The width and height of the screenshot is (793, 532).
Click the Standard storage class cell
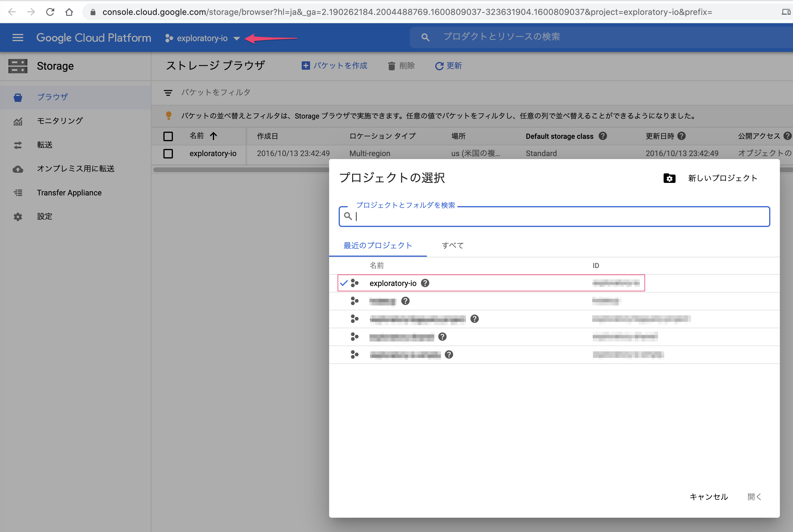(541, 153)
